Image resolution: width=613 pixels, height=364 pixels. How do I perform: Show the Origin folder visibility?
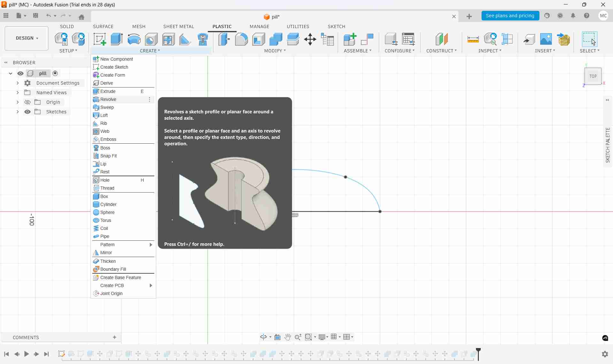[x=27, y=102]
